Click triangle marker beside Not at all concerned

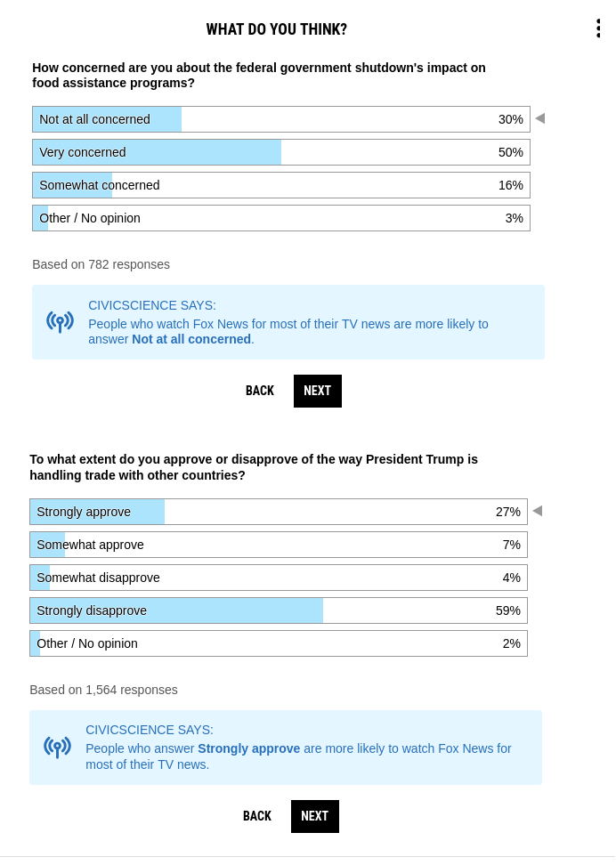[539, 118]
